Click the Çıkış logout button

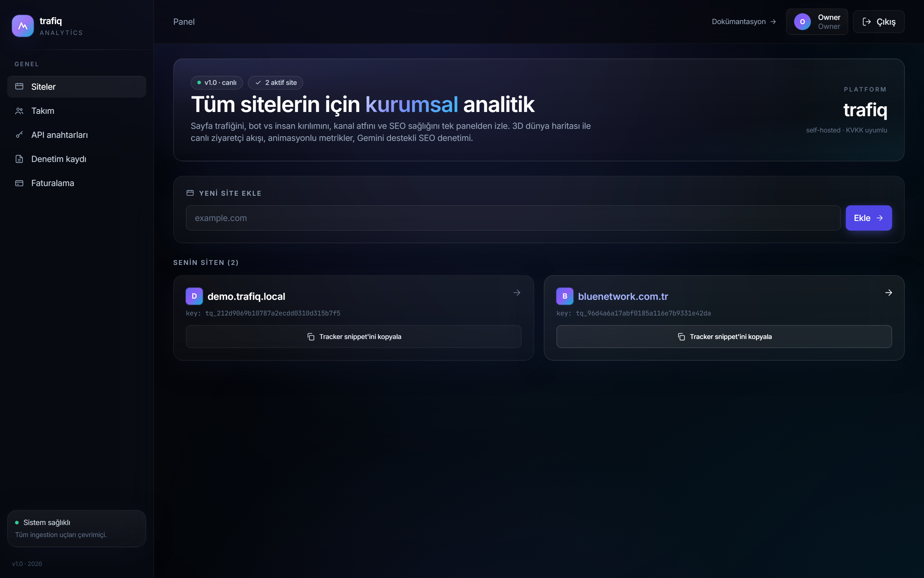pyautogui.click(x=879, y=22)
